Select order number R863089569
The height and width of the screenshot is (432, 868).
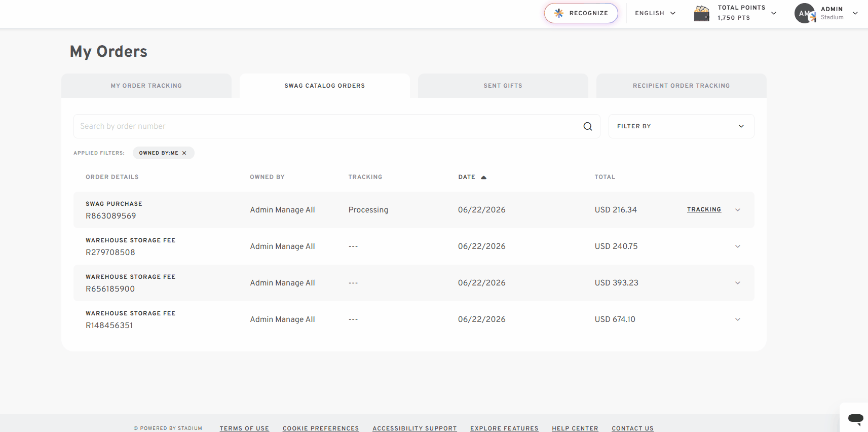click(x=111, y=216)
